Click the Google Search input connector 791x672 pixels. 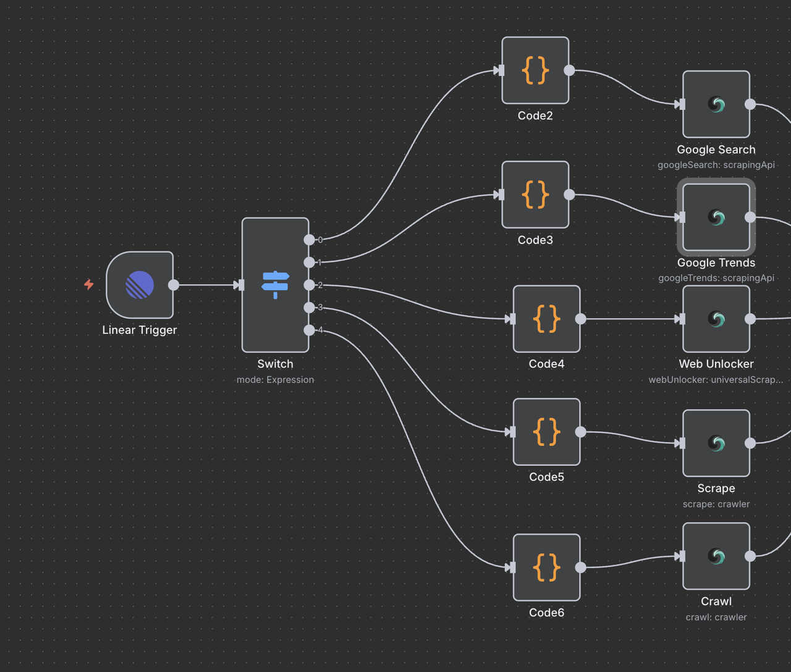click(682, 104)
